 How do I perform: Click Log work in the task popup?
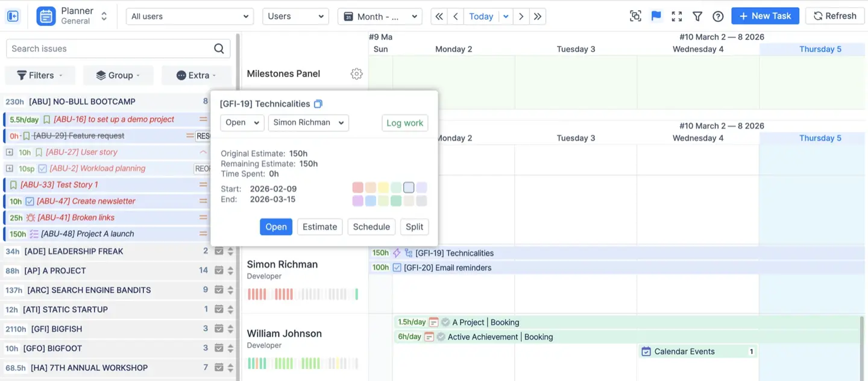point(404,122)
